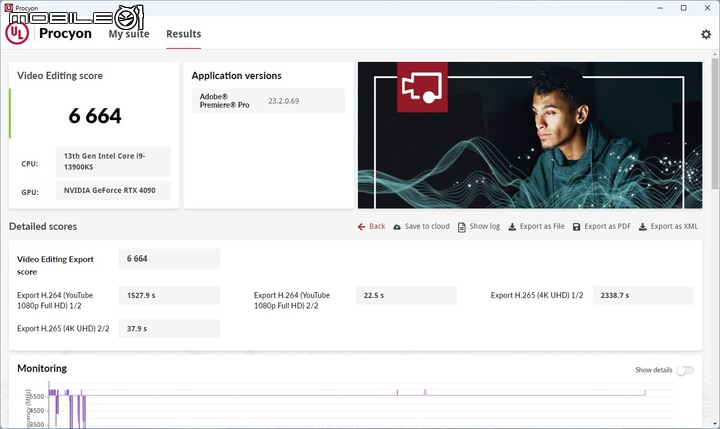The height and width of the screenshot is (429, 720).
Task: Click Video Editing Export score value 6 664
Action: click(x=169, y=259)
